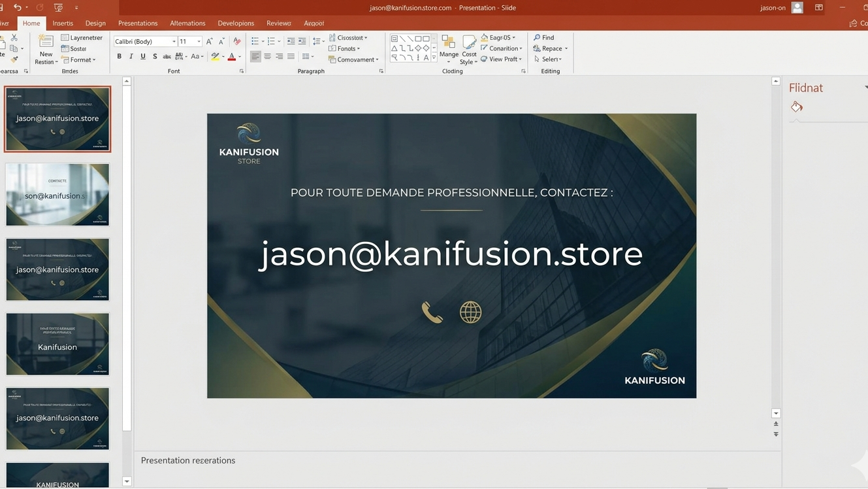Image resolution: width=868 pixels, height=489 pixels.
Task: Undo the last action in the title bar
Action: (x=18, y=7)
